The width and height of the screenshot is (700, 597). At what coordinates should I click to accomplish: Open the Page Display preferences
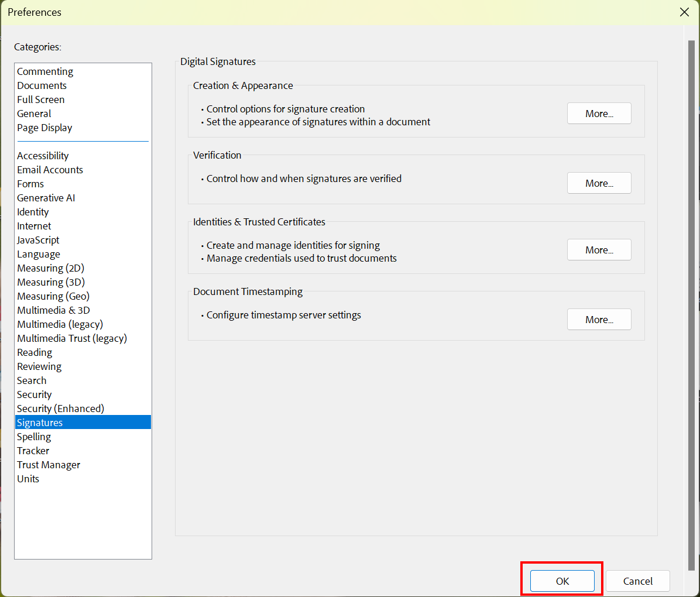[44, 128]
